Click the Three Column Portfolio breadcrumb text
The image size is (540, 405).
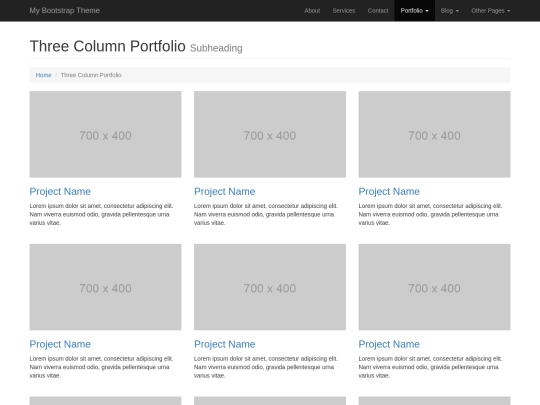[x=91, y=75]
